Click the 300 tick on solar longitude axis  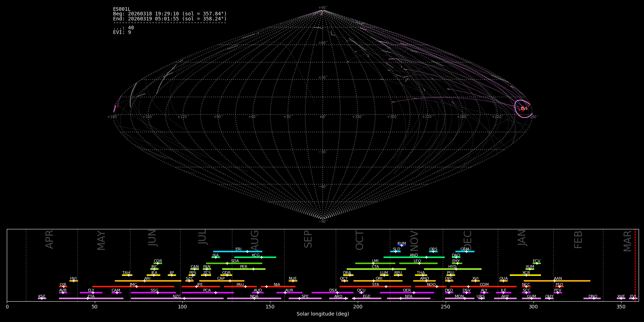coord(533,307)
